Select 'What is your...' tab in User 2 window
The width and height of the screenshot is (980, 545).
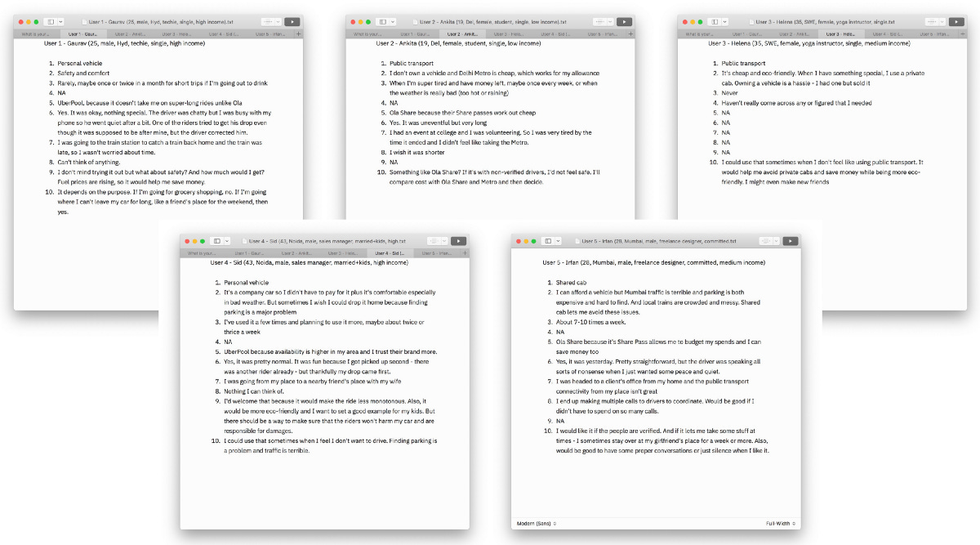(x=369, y=34)
